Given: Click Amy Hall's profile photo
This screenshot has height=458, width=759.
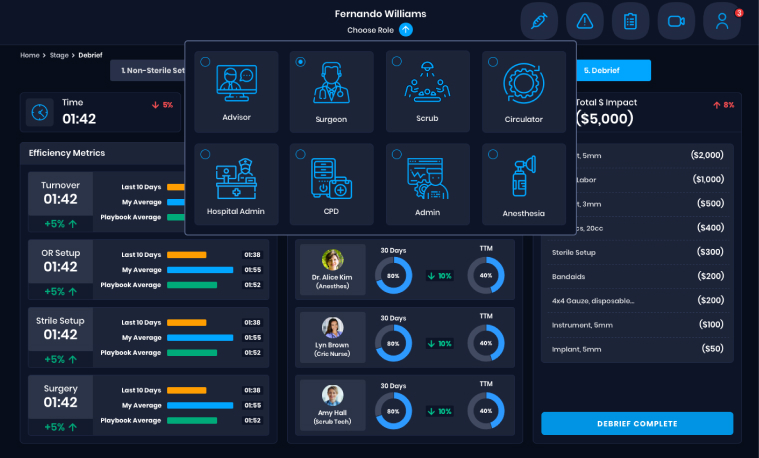Looking at the screenshot, I should [x=332, y=395].
